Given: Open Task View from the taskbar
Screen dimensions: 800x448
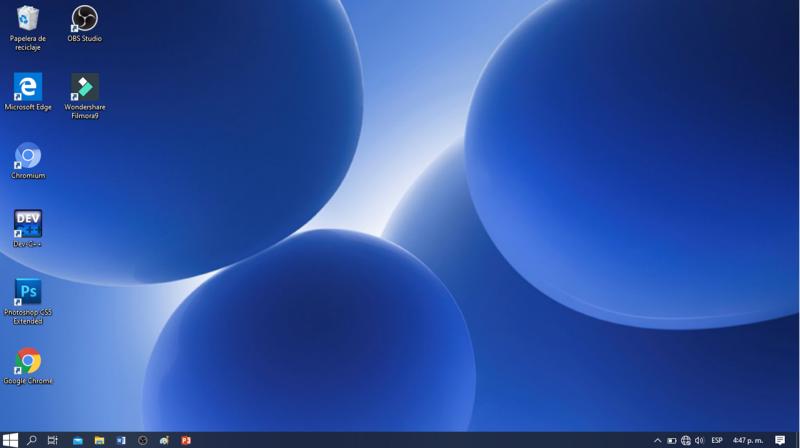Looking at the screenshot, I should coord(53,440).
